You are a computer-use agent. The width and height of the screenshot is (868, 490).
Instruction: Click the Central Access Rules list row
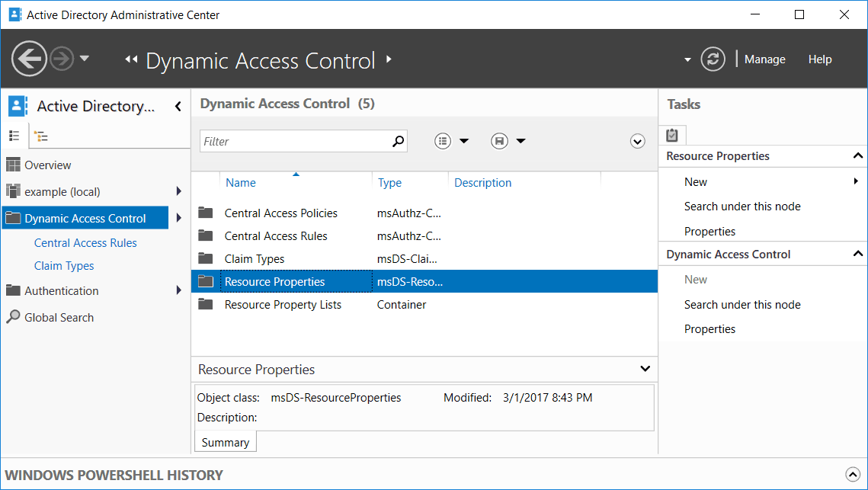click(x=424, y=236)
